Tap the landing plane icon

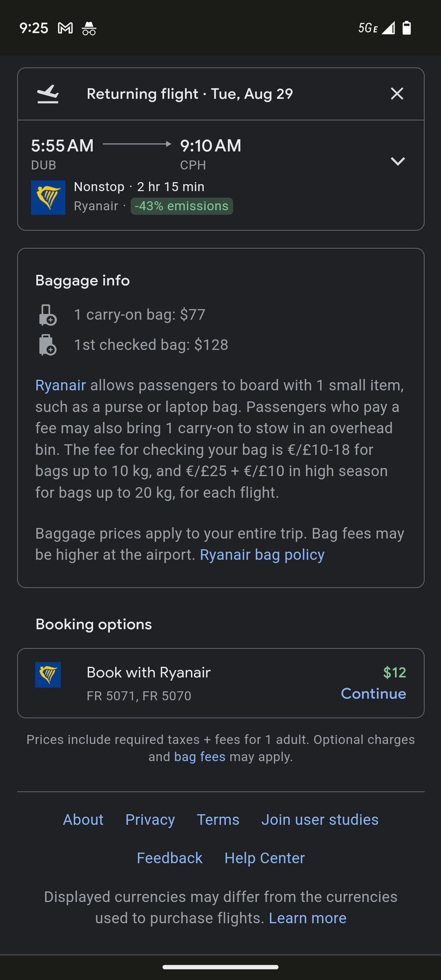(x=48, y=94)
